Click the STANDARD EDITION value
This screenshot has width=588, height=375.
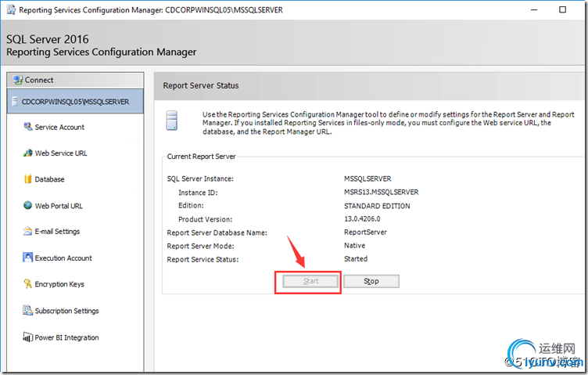(x=377, y=206)
